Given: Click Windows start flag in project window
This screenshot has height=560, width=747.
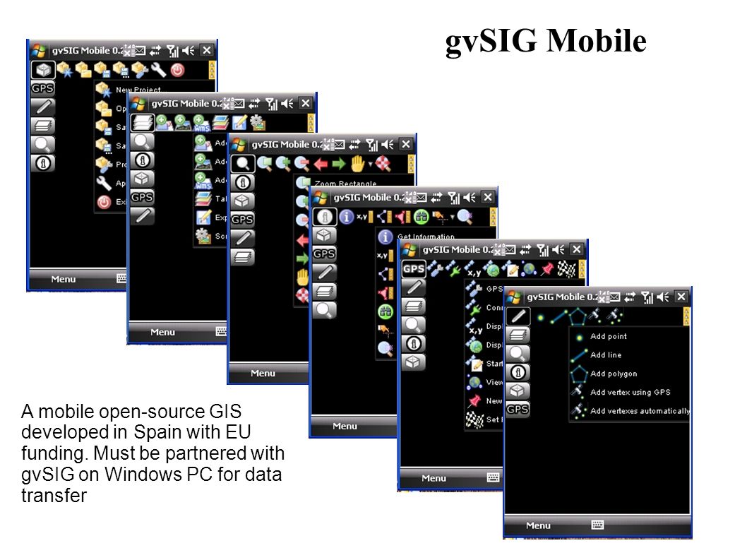Looking at the screenshot, I should point(39,51).
